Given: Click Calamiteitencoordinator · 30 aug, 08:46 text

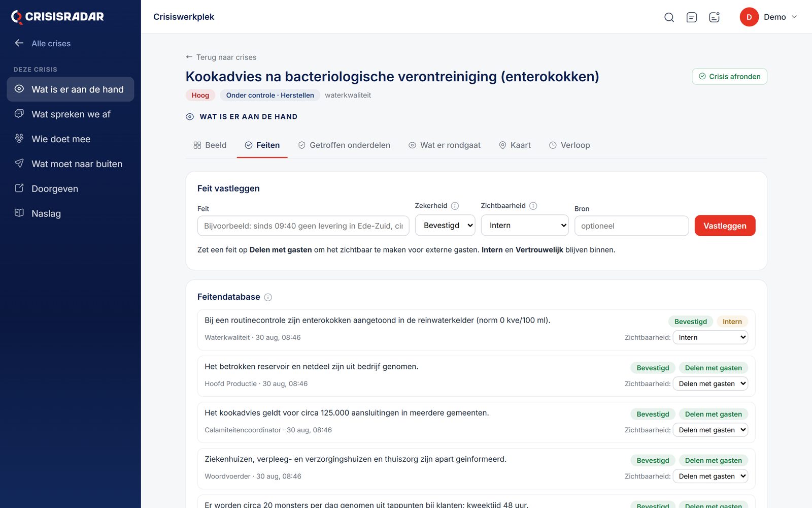Looking at the screenshot, I should coord(268,430).
